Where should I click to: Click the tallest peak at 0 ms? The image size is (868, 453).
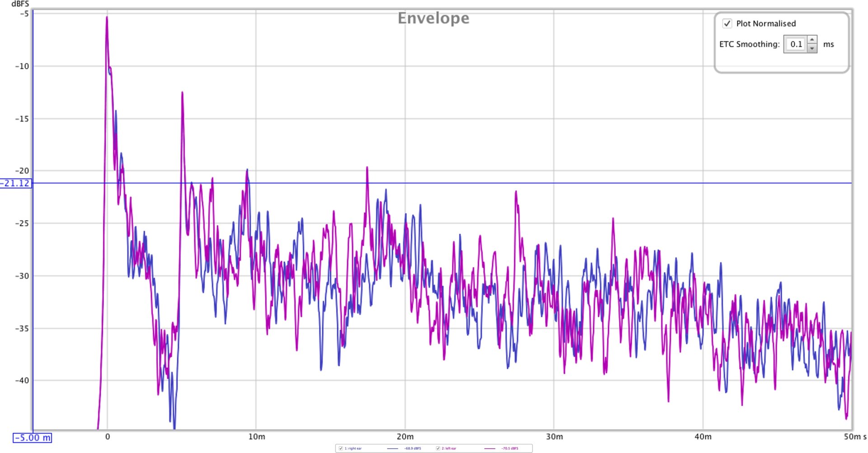(107, 18)
